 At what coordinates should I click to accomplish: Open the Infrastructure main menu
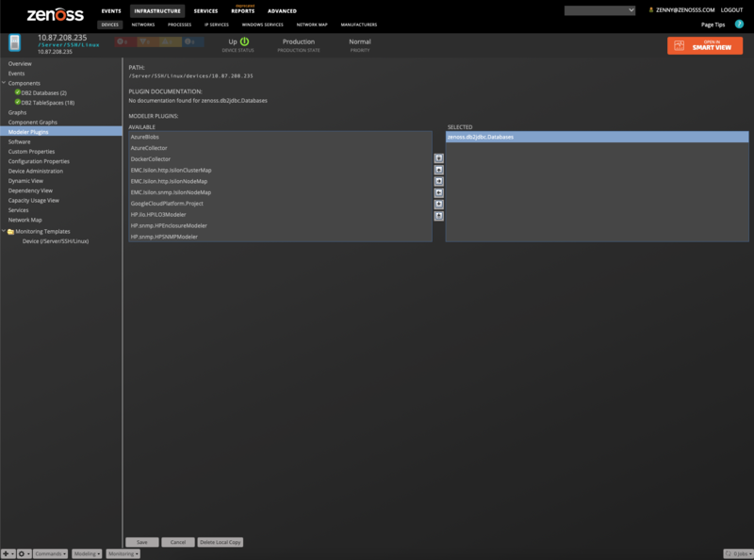point(157,11)
